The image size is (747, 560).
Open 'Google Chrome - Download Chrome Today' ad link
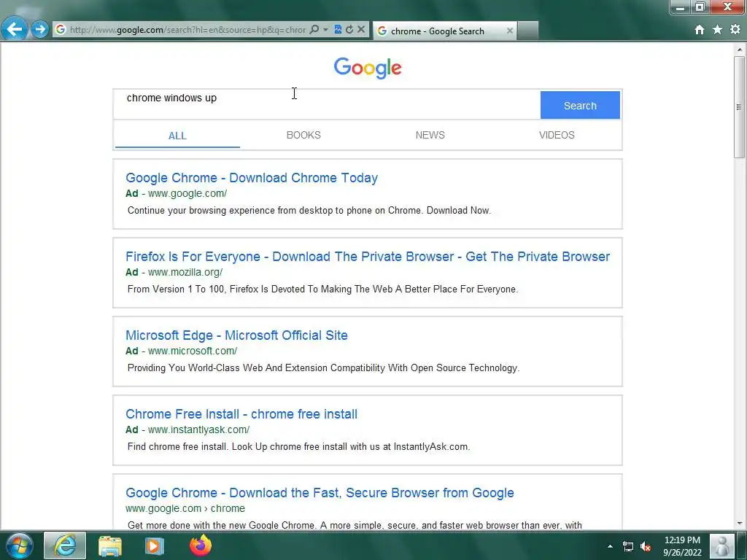click(252, 178)
